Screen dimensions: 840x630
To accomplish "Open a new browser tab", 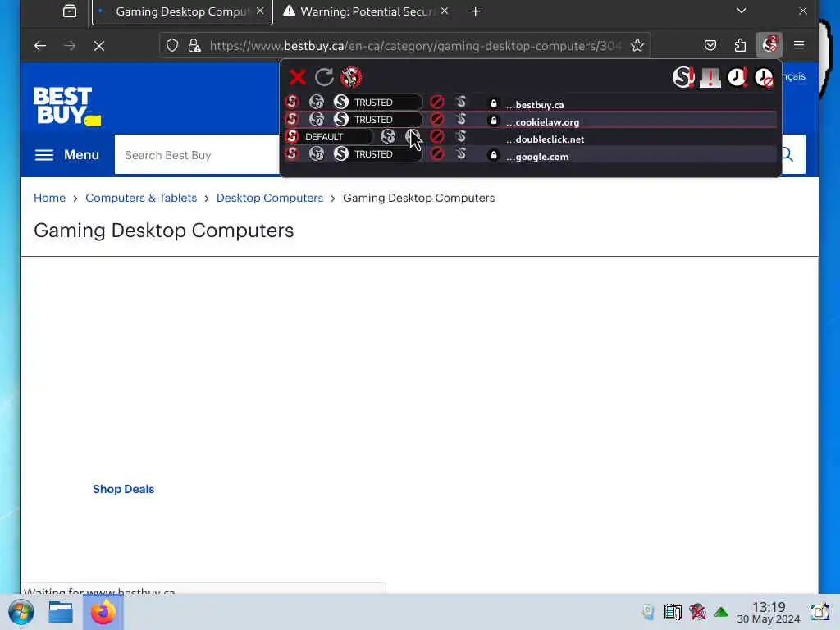I will 475,11.
